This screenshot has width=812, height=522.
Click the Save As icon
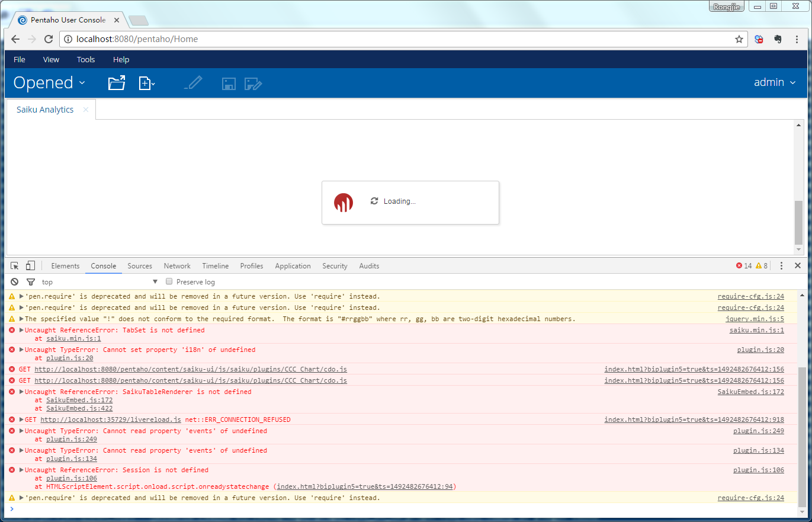click(253, 84)
